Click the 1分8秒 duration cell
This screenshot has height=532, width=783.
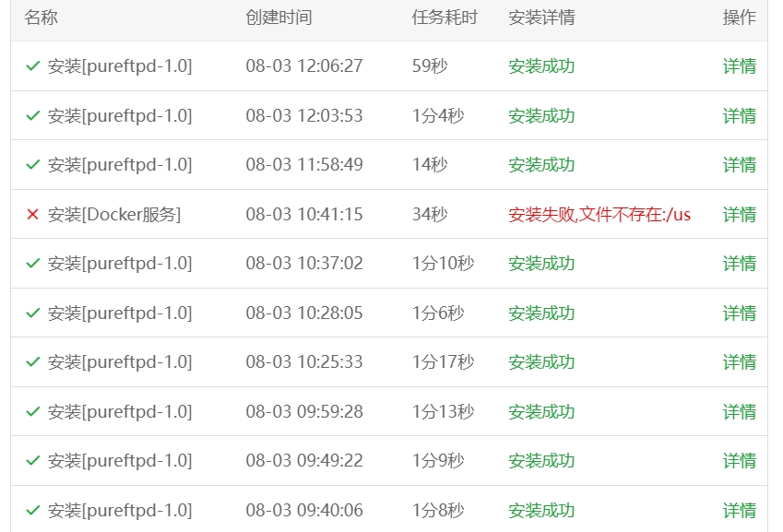438,511
